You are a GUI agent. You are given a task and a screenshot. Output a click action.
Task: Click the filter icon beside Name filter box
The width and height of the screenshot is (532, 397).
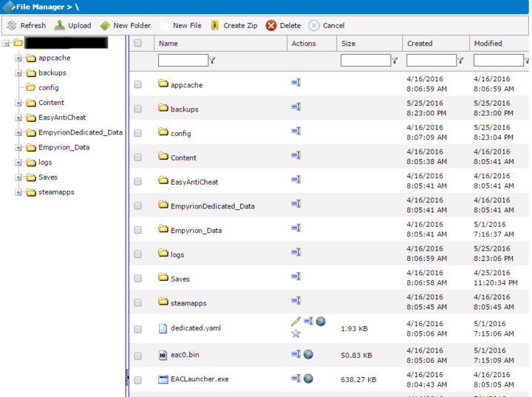tap(213, 61)
